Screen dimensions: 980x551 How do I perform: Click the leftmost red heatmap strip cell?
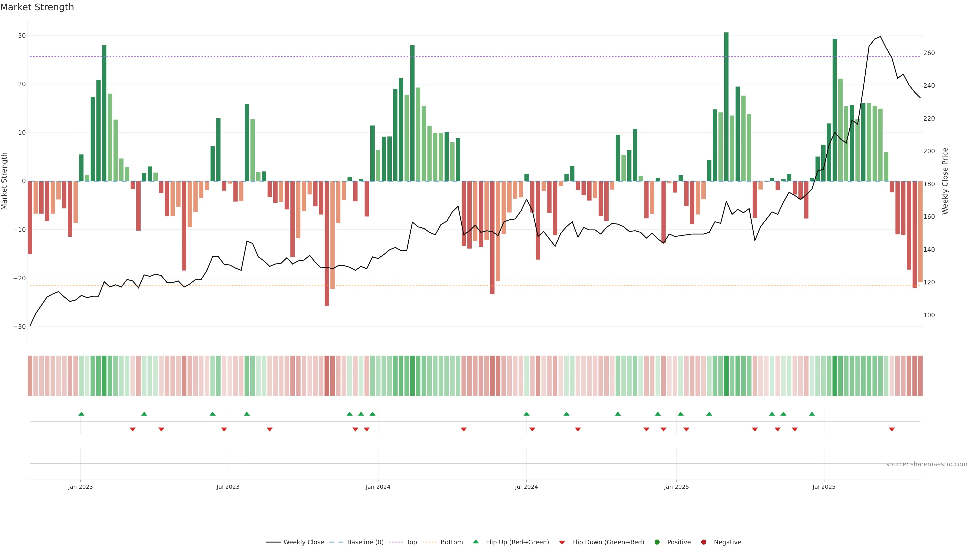coord(30,376)
